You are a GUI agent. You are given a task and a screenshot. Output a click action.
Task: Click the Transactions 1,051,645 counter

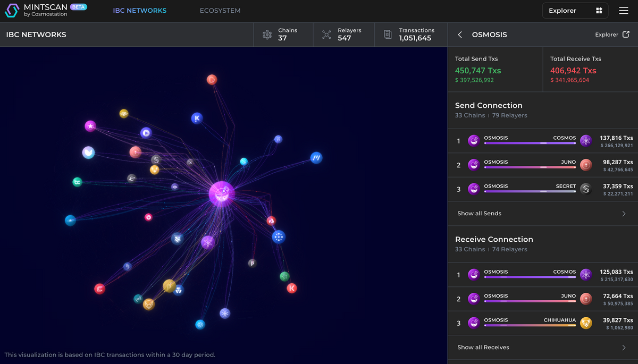pyautogui.click(x=410, y=35)
